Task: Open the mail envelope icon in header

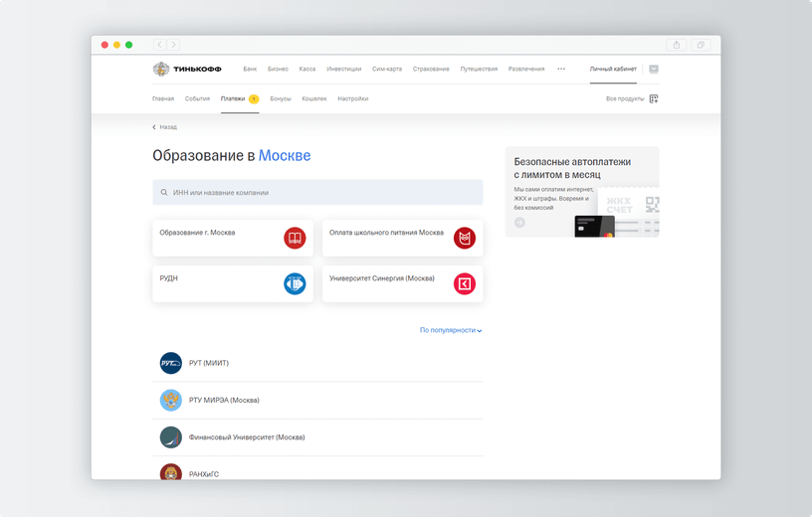Action: (x=654, y=69)
